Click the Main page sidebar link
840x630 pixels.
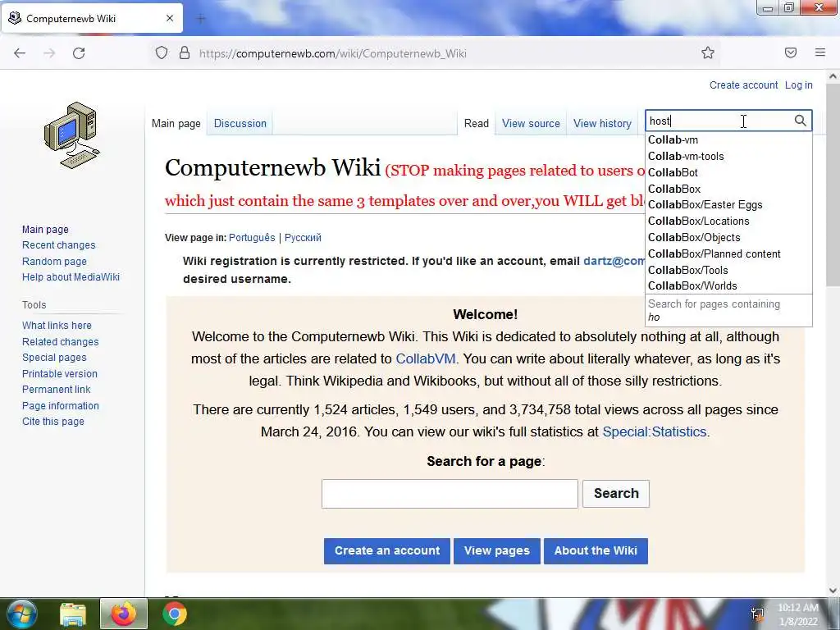pos(46,230)
